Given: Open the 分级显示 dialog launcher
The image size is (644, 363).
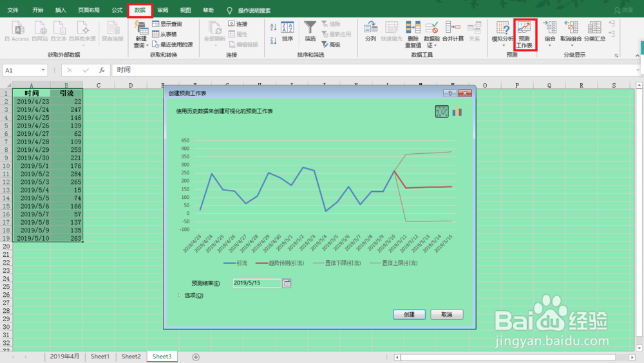Looking at the screenshot, I should 616,55.
